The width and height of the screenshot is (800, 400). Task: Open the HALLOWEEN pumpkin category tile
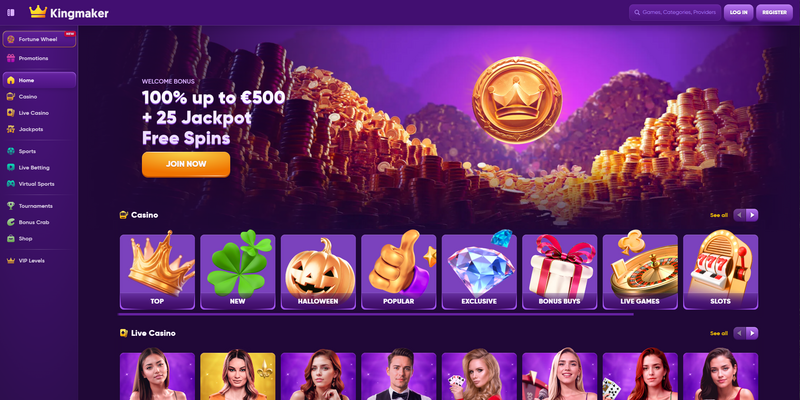(x=318, y=271)
